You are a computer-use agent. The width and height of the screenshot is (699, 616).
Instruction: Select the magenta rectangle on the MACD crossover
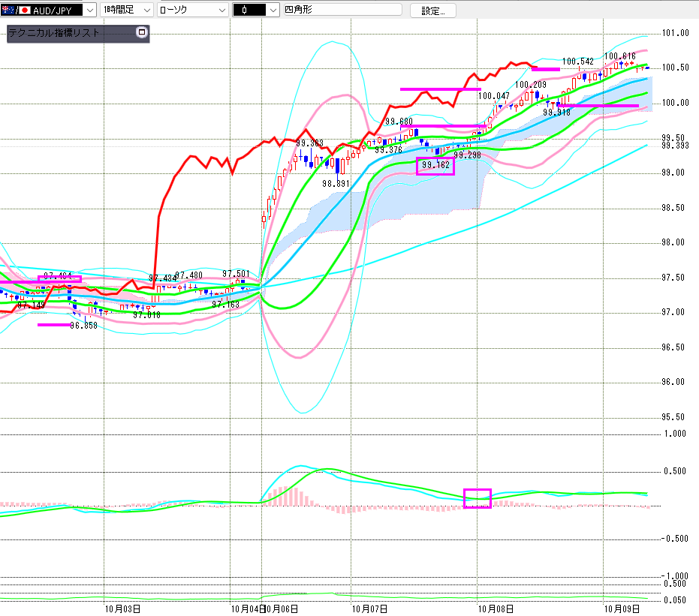(x=477, y=498)
